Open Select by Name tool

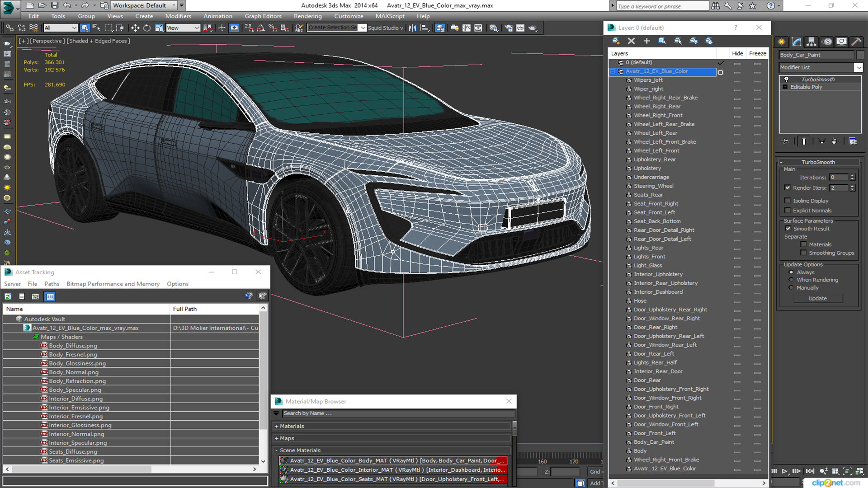[96, 28]
